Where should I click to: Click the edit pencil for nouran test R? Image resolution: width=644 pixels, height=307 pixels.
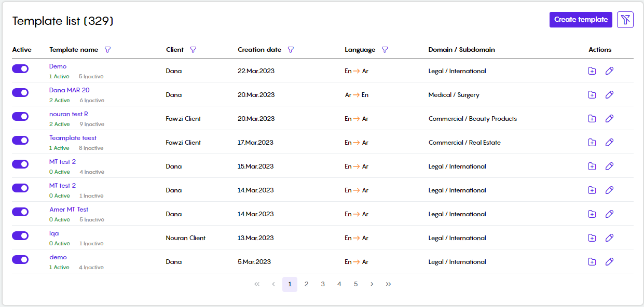pyautogui.click(x=610, y=119)
